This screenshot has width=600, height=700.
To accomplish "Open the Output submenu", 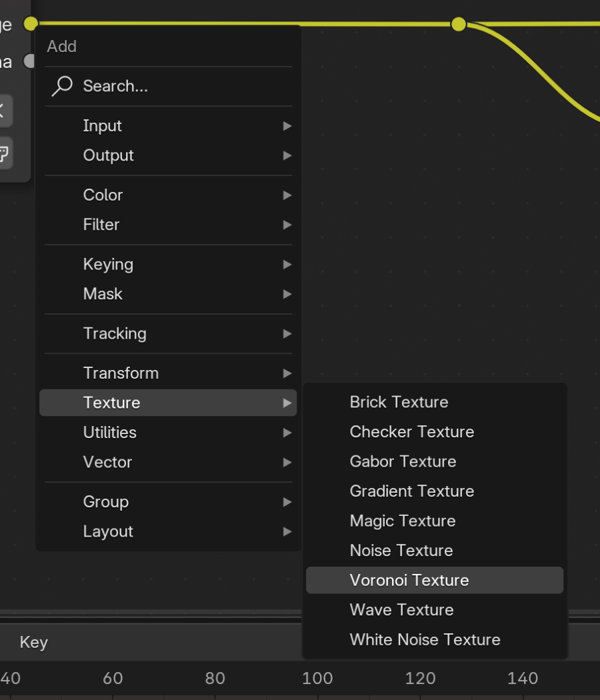I will pos(168,155).
